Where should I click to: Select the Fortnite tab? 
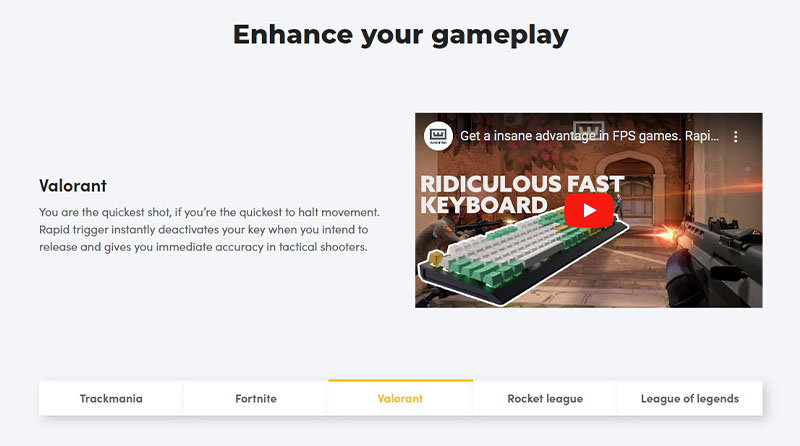click(256, 398)
